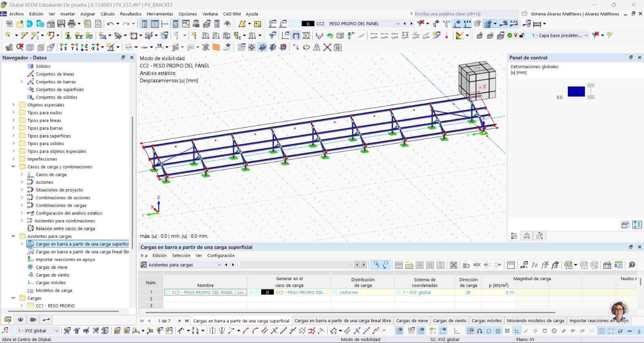
Task: Open the Asistentes para cargas table dropdown
Action: [x=219, y=265]
